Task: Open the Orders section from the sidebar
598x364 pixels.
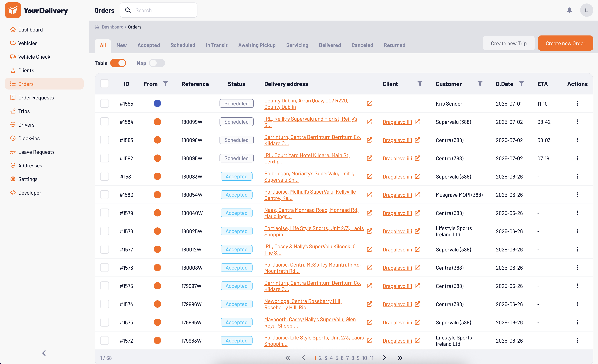Action: click(x=26, y=84)
